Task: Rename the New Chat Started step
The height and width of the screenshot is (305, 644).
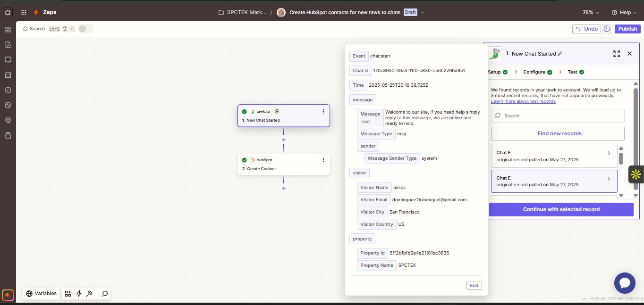Action: [560, 54]
